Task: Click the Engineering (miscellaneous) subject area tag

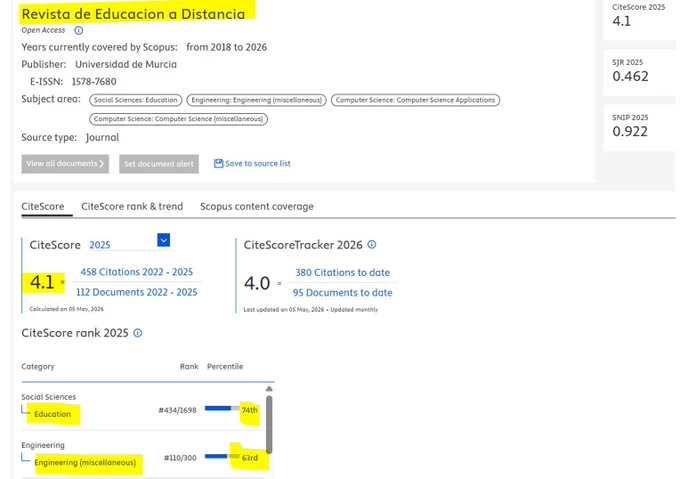Action: [x=256, y=100]
